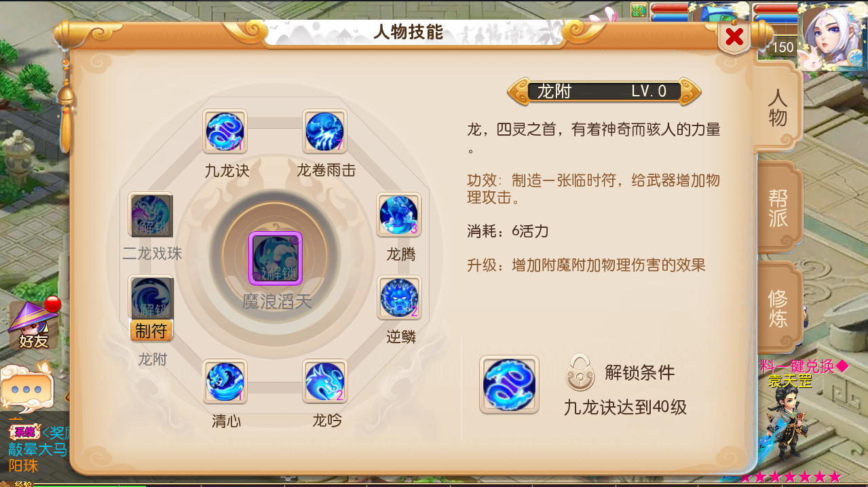Click the 制符 button

(x=151, y=330)
